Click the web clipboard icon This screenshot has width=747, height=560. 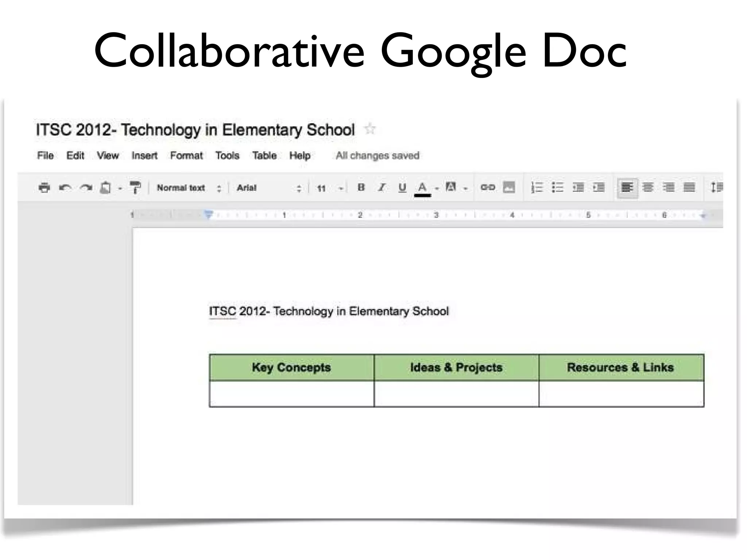pos(105,188)
